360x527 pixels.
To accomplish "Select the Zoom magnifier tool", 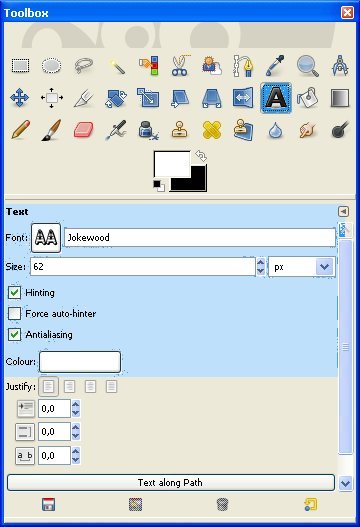I will tap(308, 66).
